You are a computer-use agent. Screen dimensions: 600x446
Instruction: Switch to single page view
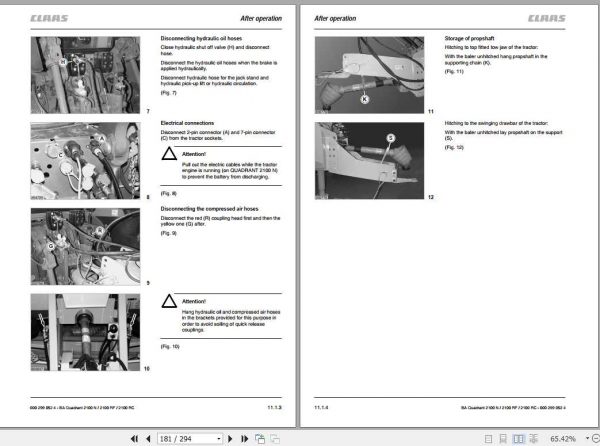click(x=488, y=439)
